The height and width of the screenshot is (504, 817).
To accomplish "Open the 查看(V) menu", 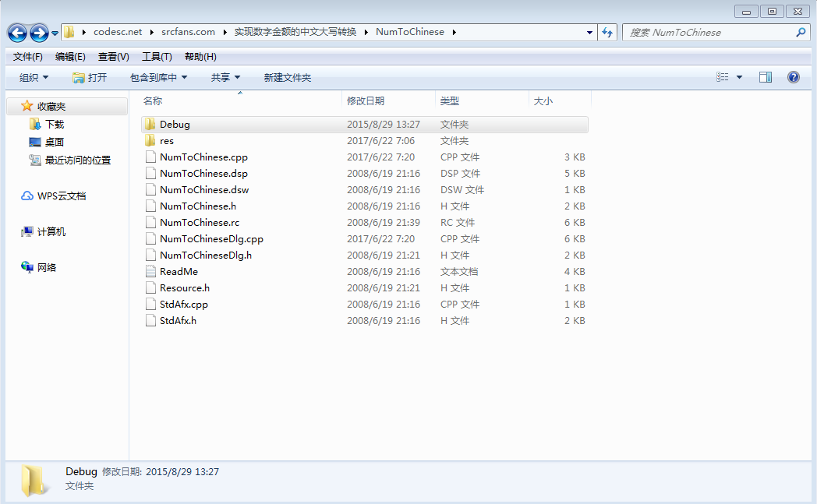I will click(114, 57).
